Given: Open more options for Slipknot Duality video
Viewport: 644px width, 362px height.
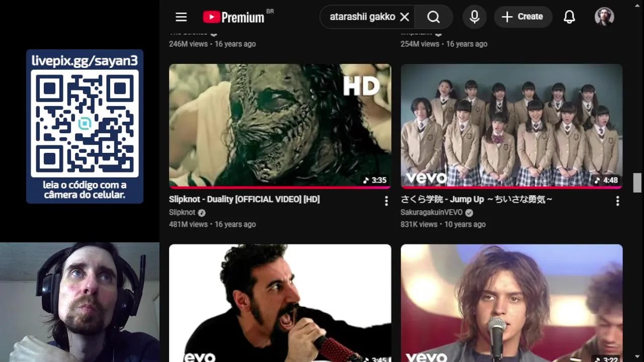Looking at the screenshot, I should pyautogui.click(x=386, y=201).
